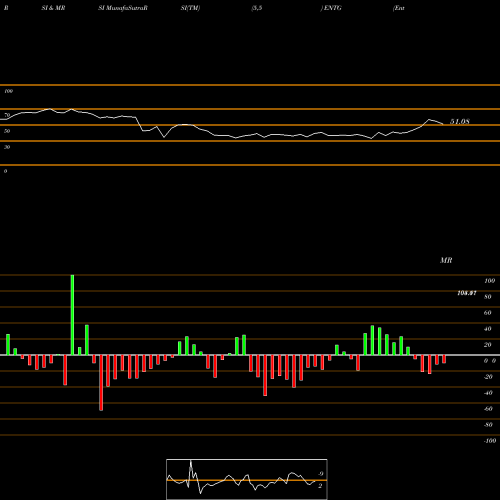Screen dimensions: 500x500
Task: Click the -100 label on MR axis
Action: click(x=490, y=441)
